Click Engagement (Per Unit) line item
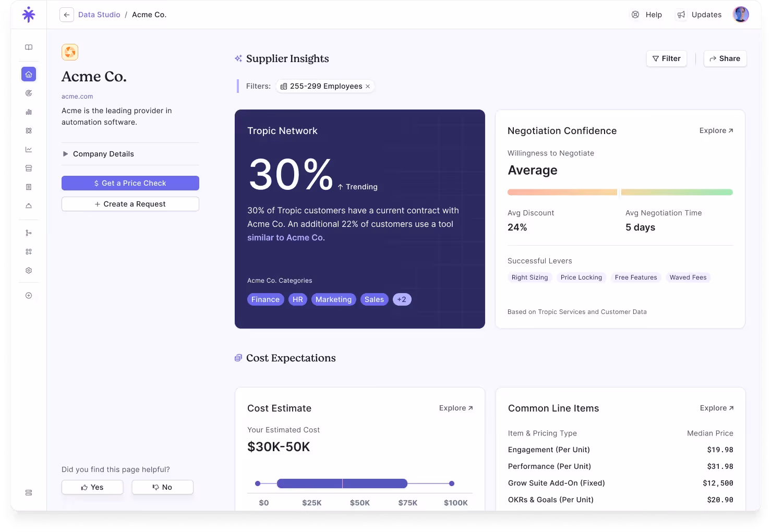This screenshot has height=532, width=772. [x=621, y=450]
